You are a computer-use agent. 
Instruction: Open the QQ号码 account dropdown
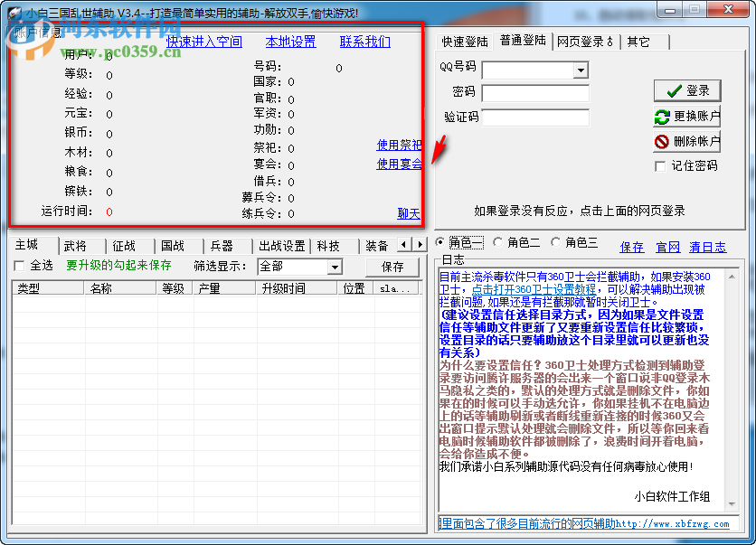click(x=581, y=70)
